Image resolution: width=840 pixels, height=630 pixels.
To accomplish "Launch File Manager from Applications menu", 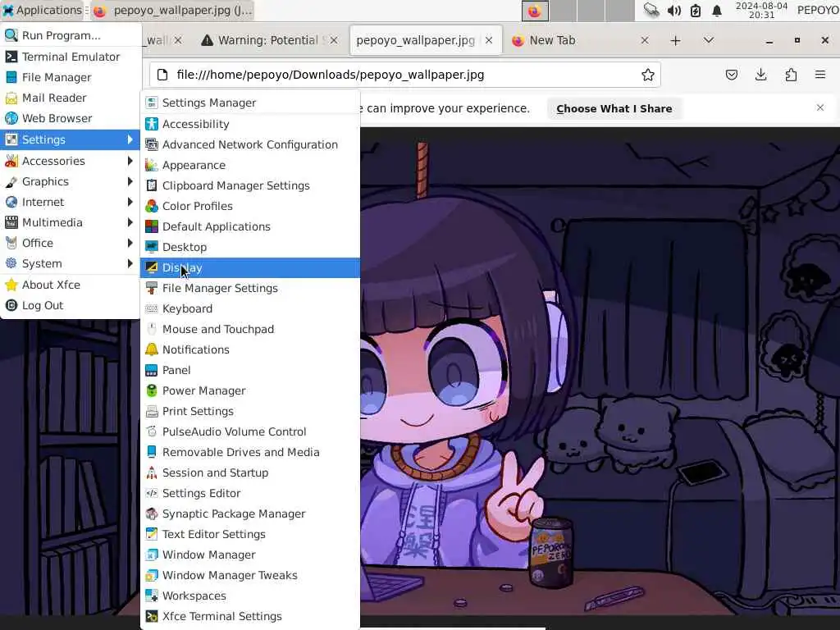I will [70, 78].
